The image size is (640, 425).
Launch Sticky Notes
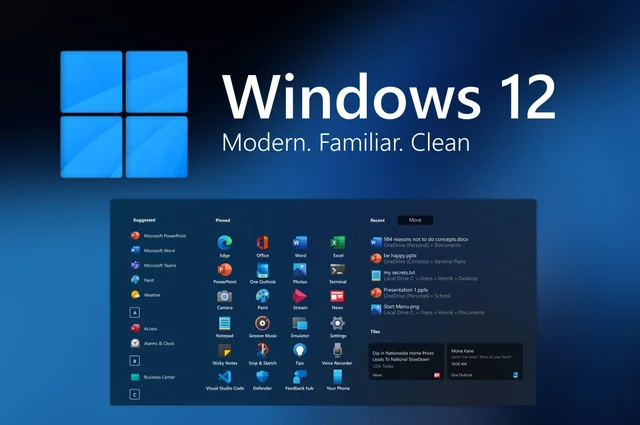[224, 354]
